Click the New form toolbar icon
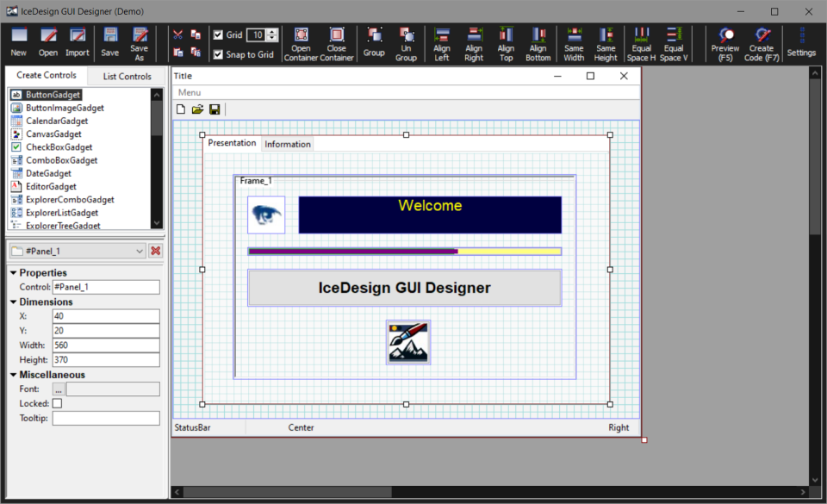The image size is (827, 504). 19,42
